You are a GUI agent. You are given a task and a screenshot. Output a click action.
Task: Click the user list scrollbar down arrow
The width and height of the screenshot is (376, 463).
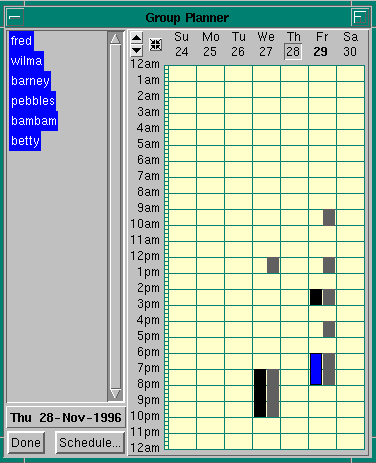(x=115, y=393)
